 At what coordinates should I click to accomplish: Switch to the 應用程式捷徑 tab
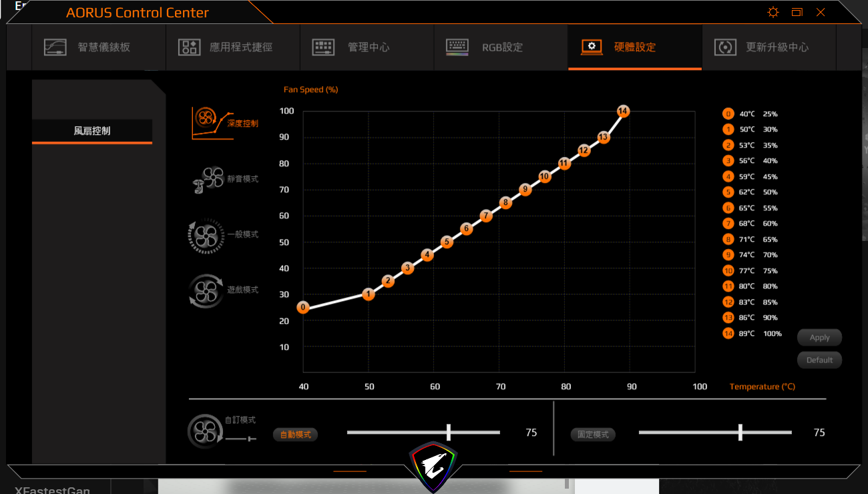click(233, 47)
